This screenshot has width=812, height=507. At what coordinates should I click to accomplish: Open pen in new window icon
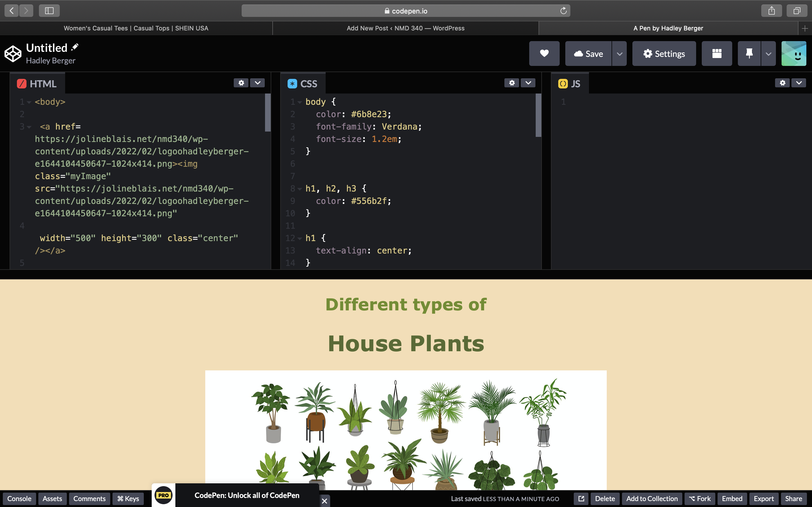pyautogui.click(x=581, y=499)
